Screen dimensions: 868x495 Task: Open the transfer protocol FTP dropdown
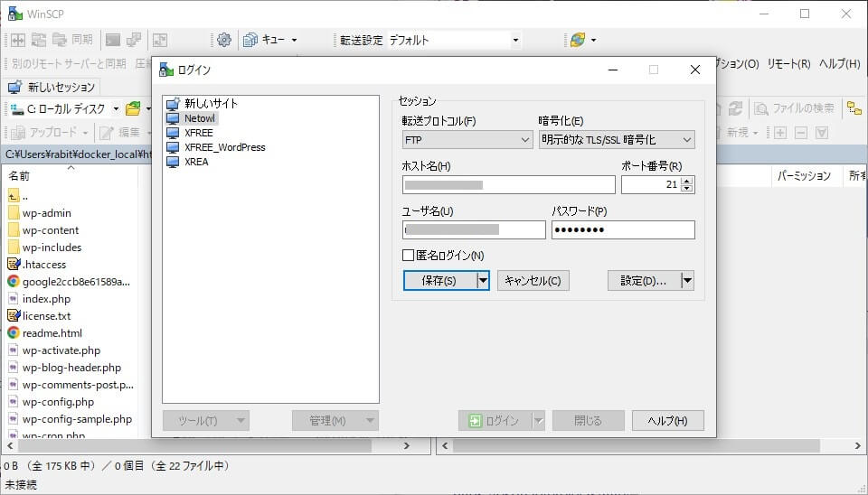[467, 140]
